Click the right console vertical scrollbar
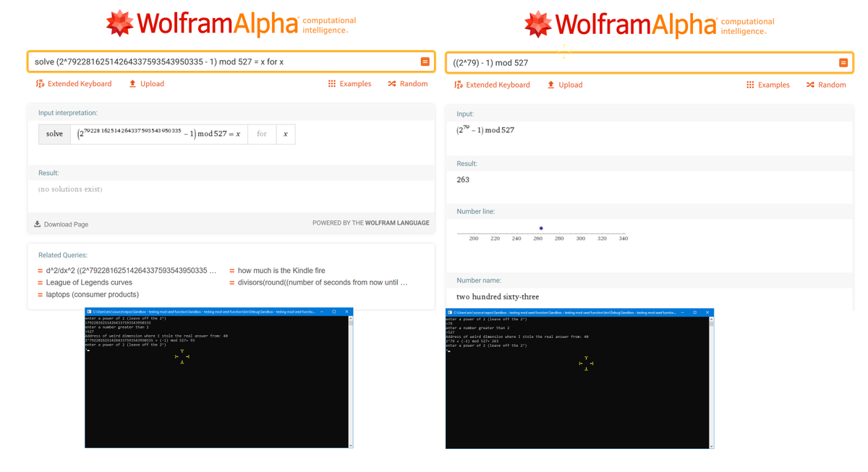 click(x=712, y=382)
